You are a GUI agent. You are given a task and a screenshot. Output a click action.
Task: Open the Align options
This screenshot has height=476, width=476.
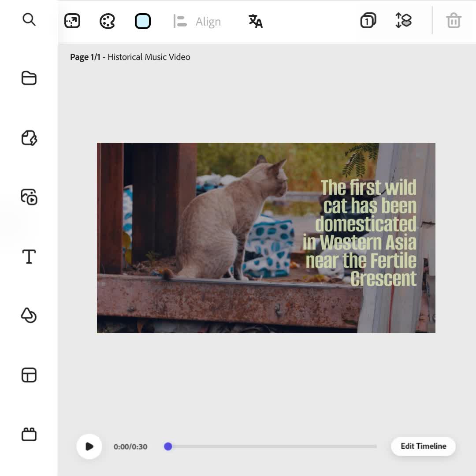tap(197, 22)
